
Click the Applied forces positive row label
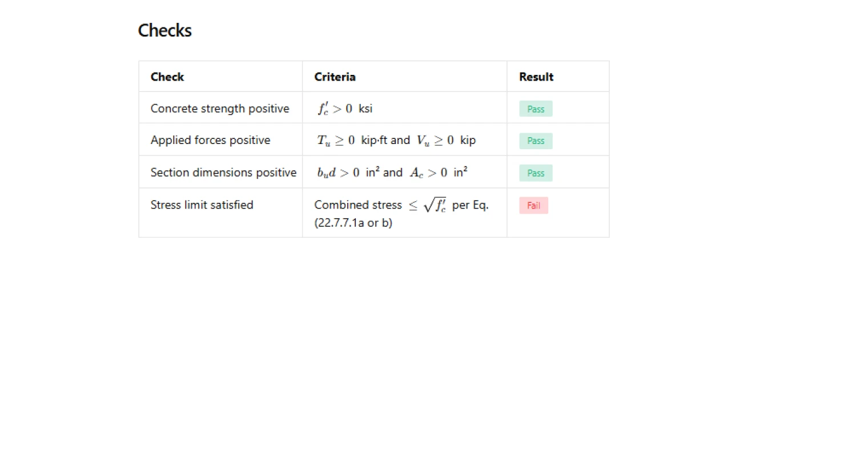tap(210, 140)
